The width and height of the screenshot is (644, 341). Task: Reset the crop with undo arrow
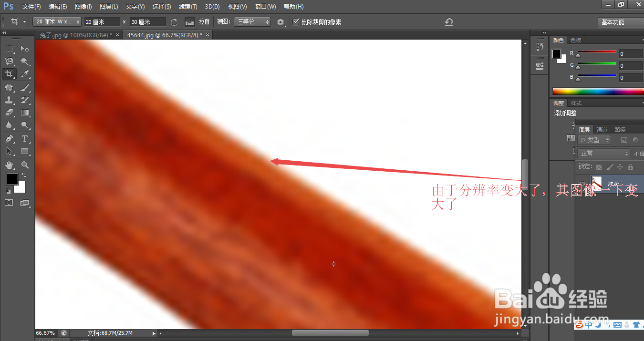[448, 22]
